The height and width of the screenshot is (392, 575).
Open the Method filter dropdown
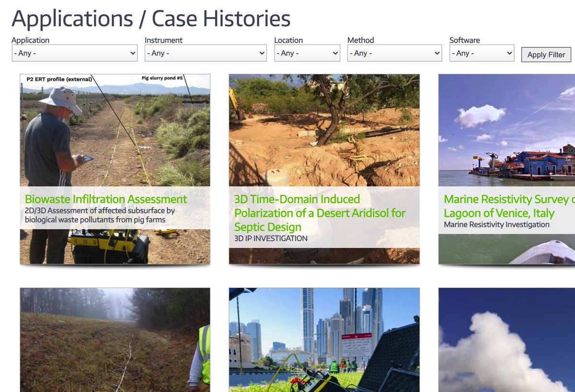(x=394, y=53)
